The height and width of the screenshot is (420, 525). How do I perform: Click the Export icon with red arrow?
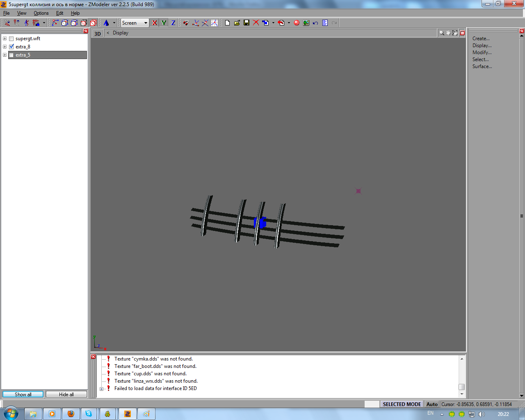(281, 23)
